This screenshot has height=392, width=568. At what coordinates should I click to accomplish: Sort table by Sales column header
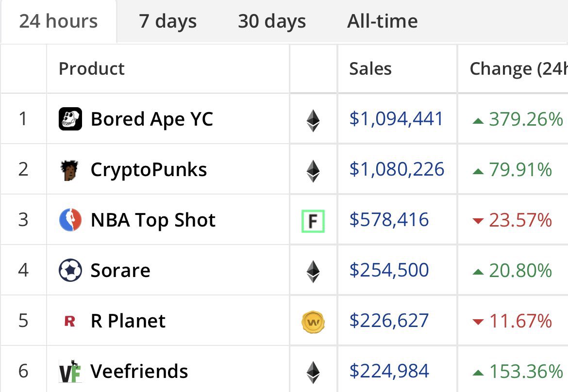[x=370, y=69]
